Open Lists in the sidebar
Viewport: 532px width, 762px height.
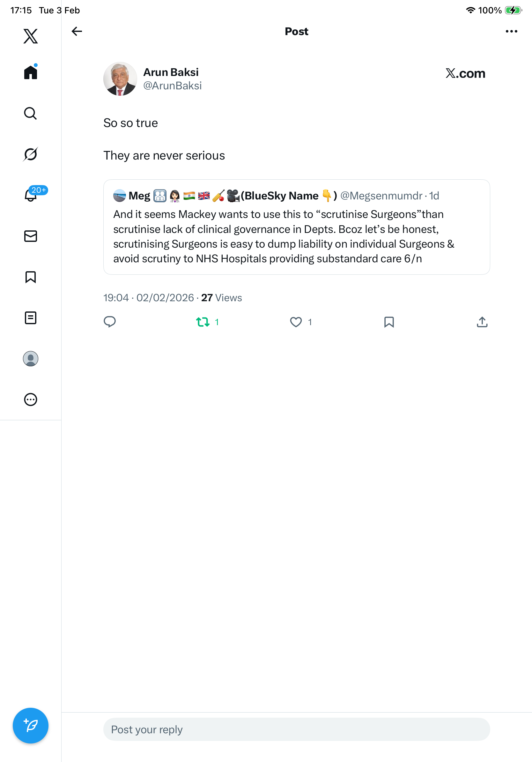coord(31,317)
